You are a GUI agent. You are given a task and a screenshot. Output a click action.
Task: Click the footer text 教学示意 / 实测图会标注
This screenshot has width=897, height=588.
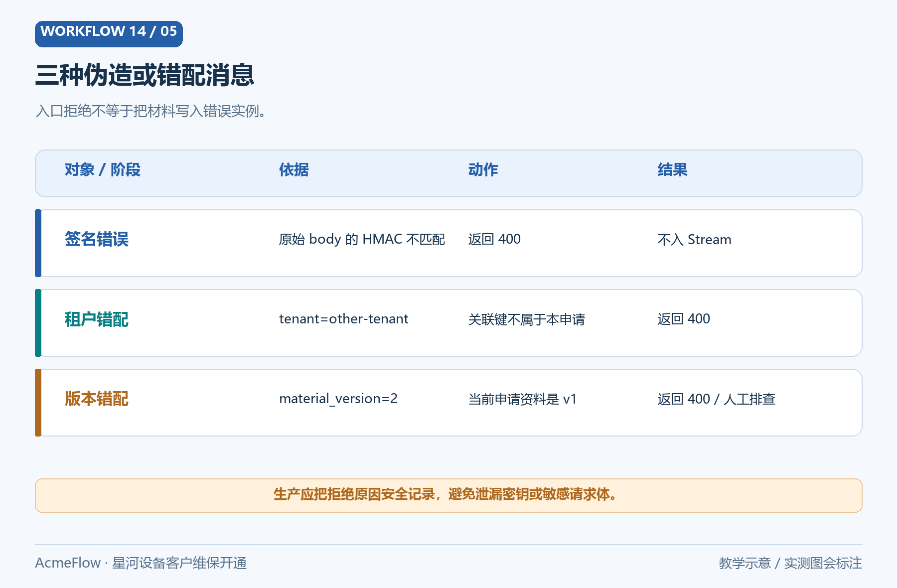pyautogui.click(x=790, y=563)
